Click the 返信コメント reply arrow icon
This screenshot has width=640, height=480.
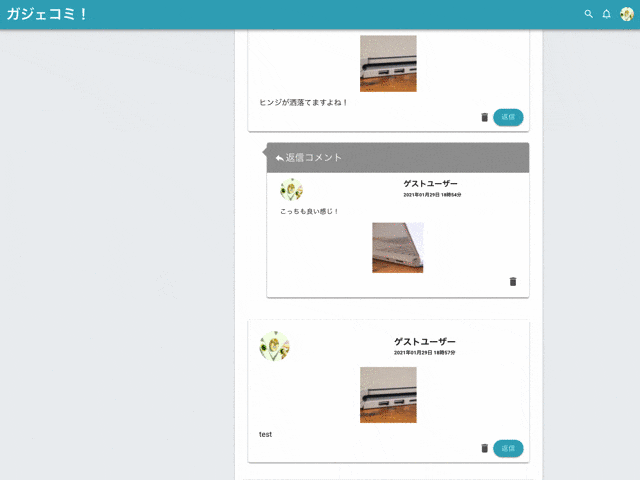280,158
